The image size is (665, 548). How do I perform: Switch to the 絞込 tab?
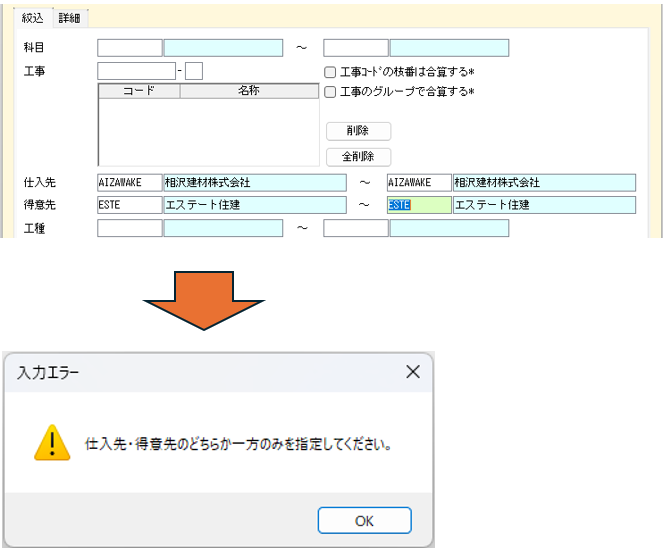[x=33, y=18]
